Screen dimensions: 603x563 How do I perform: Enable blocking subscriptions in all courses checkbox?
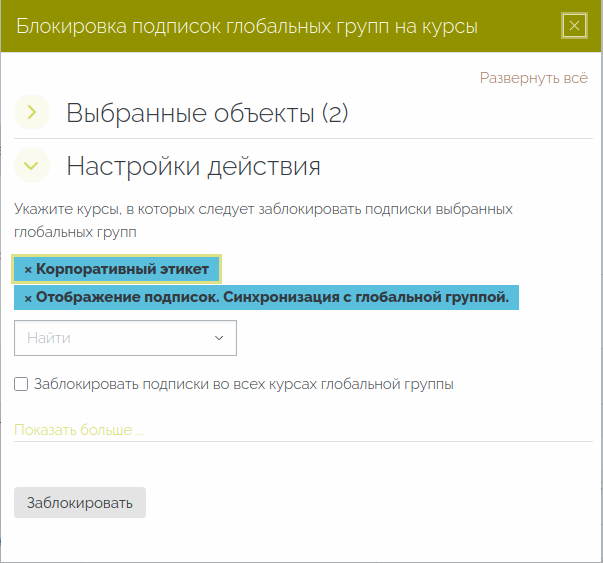[21, 384]
